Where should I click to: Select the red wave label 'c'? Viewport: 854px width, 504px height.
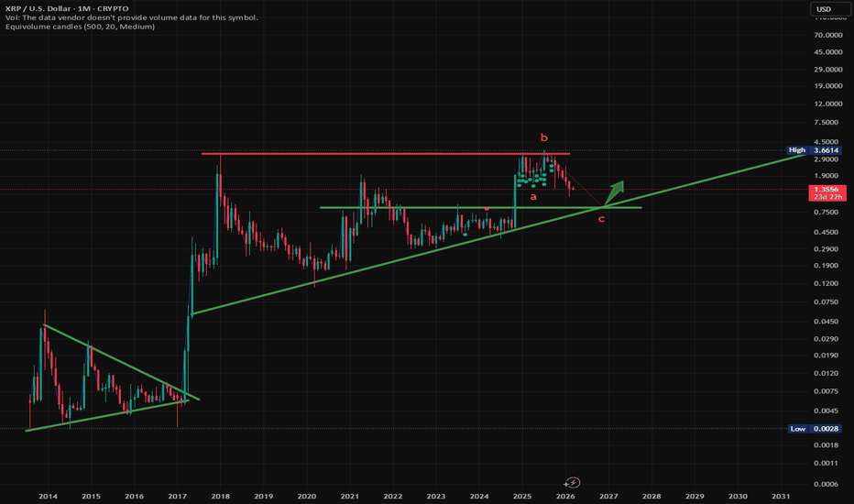coord(601,219)
